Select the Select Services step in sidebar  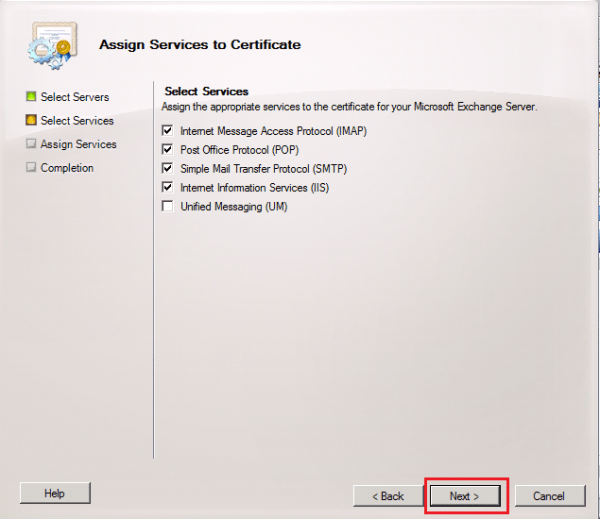pos(77,121)
